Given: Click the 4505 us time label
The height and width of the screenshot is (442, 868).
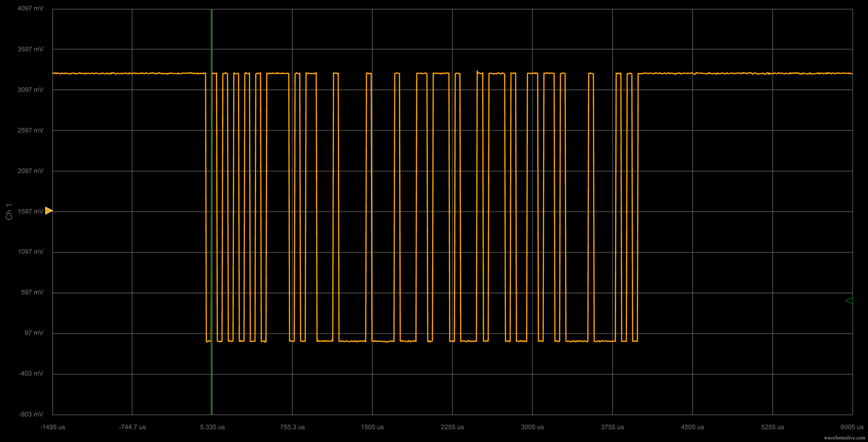Looking at the screenshot, I should click(x=692, y=427).
